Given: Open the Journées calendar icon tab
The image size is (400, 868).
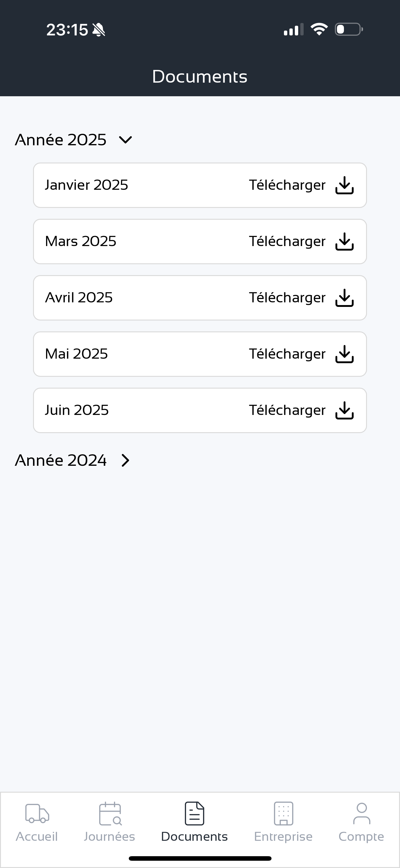Looking at the screenshot, I should tap(110, 814).
